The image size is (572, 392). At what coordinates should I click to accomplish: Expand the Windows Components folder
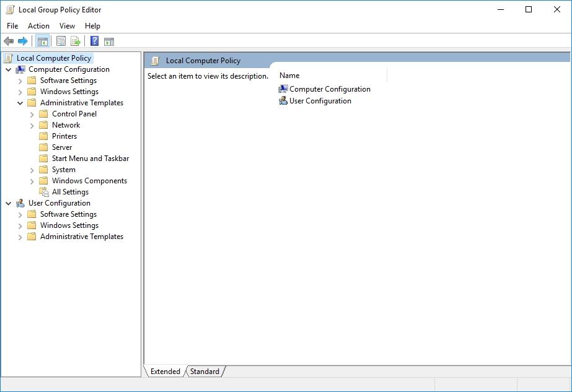[x=32, y=181]
